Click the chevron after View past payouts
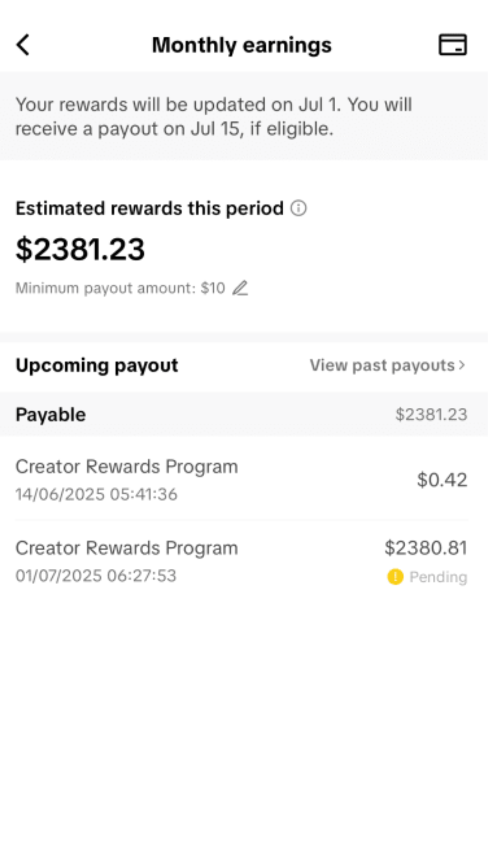 pyautogui.click(x=462, y=365)
